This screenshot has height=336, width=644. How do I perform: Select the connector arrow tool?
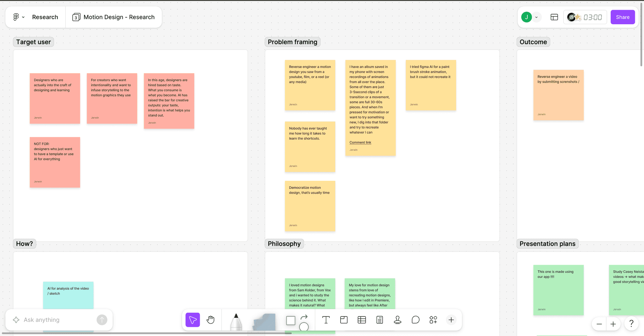pos(304,317)
